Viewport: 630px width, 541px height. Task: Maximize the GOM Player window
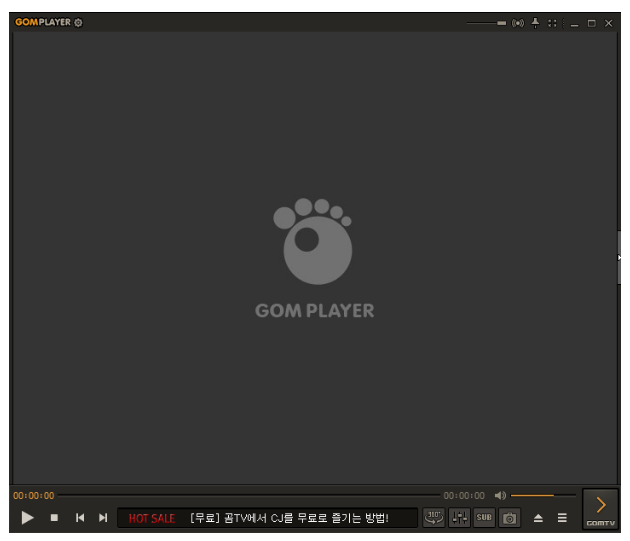591,23
